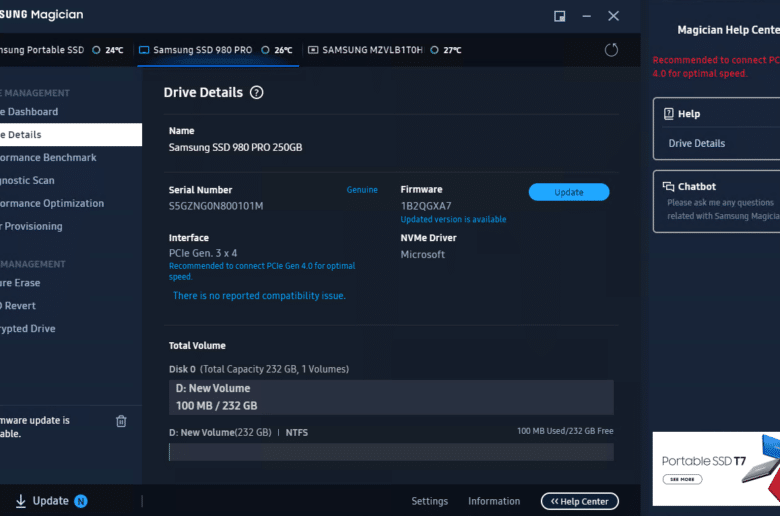
Task: Select the D: New Volume 100 MB / 232 GB block
Action: click(391, 398)
